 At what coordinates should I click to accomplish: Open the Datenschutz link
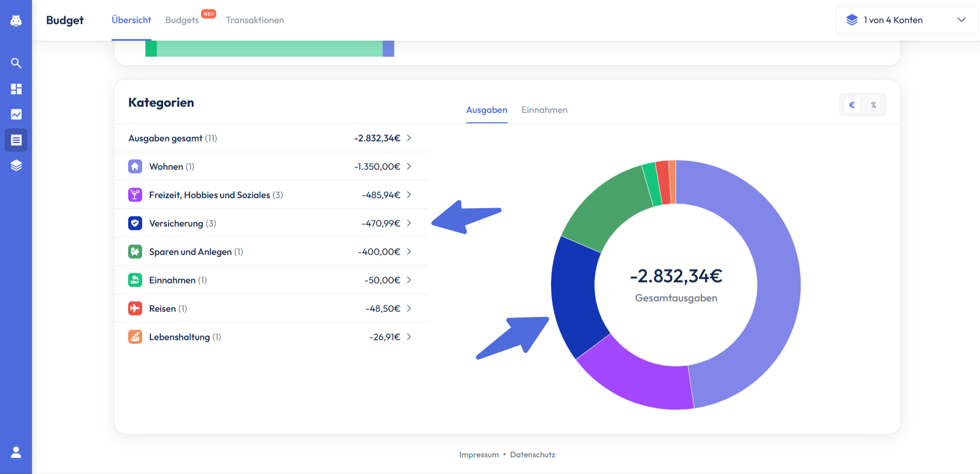click(x=532, y=454)
